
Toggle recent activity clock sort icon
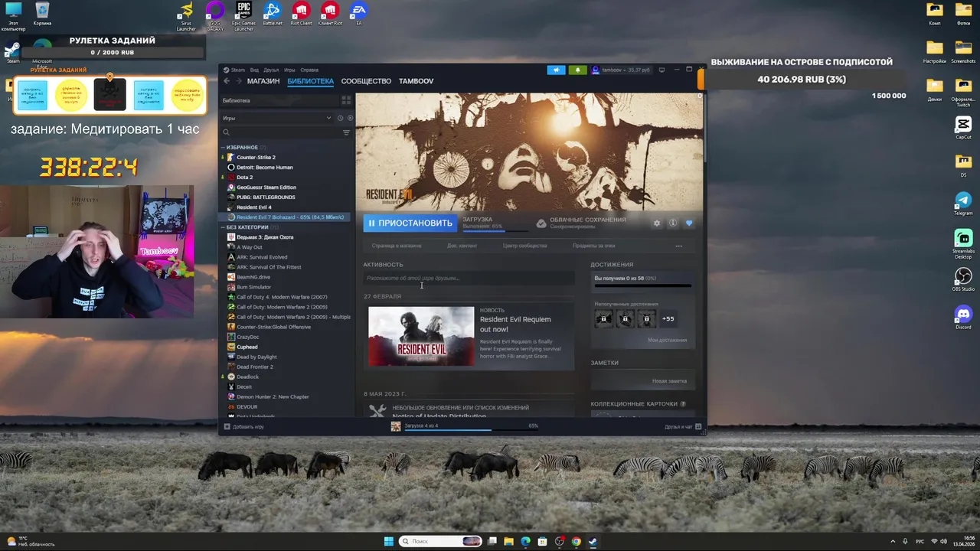click(341, 118)
